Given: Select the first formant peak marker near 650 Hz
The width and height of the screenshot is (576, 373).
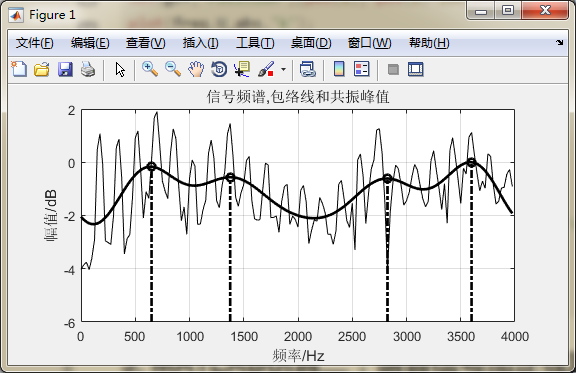Looking at the screenshot, I should [x=151, y=166].
